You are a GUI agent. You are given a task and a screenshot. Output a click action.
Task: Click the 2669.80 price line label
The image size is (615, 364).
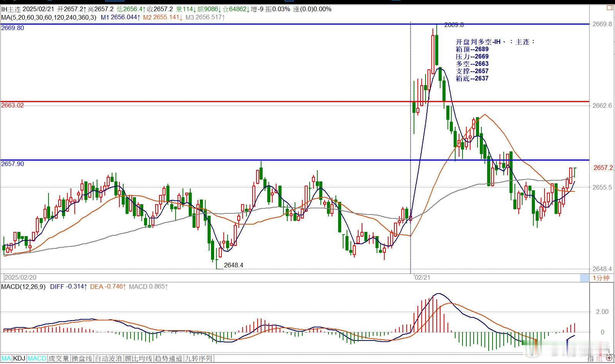(x=12, y=28)
